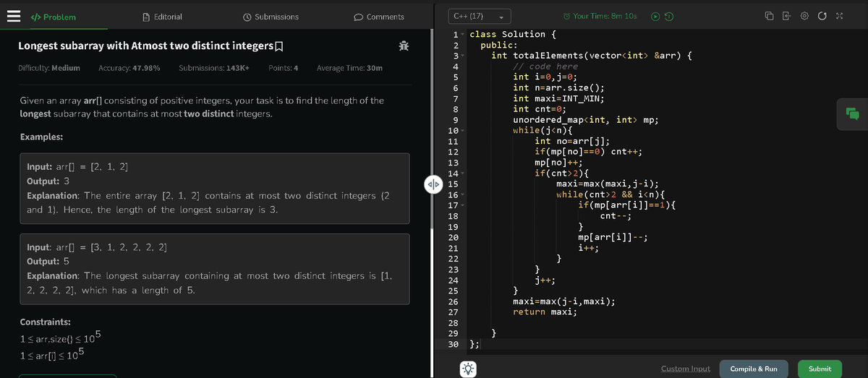Click line number 30 in the gutter
This screenshot has width=868, height=378.
pos(453,345)
